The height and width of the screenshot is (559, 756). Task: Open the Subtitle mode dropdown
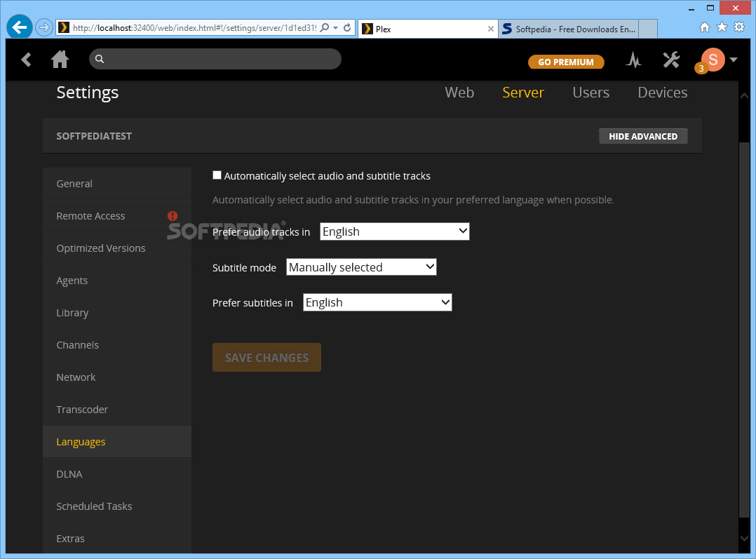pos(361,267)
